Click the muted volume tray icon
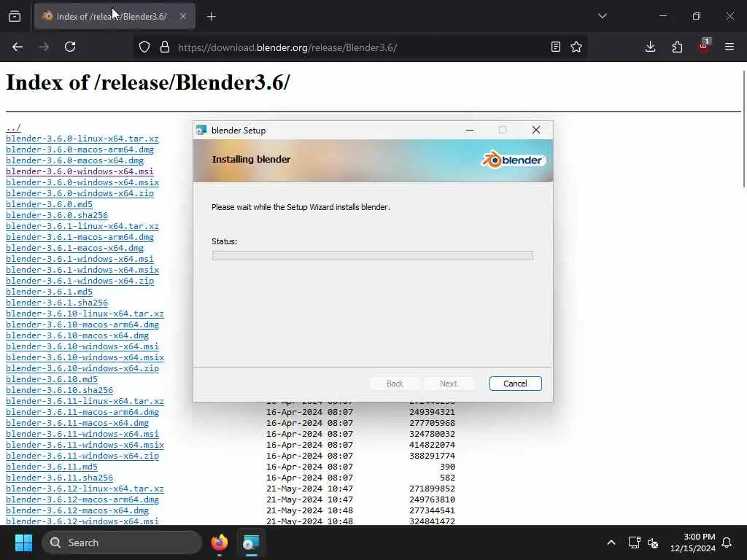This screenshot has height=560, width=747. point(653,542)
